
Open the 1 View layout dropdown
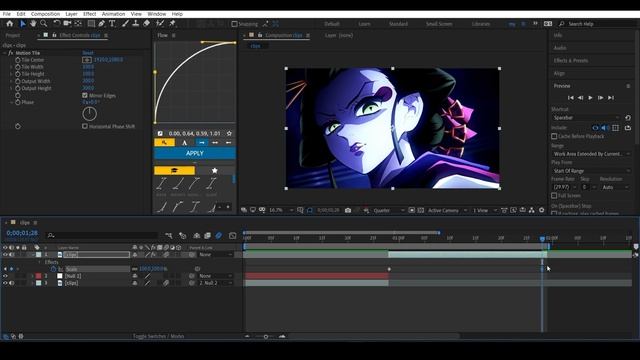pyautogui.click(x=484, y=210)
